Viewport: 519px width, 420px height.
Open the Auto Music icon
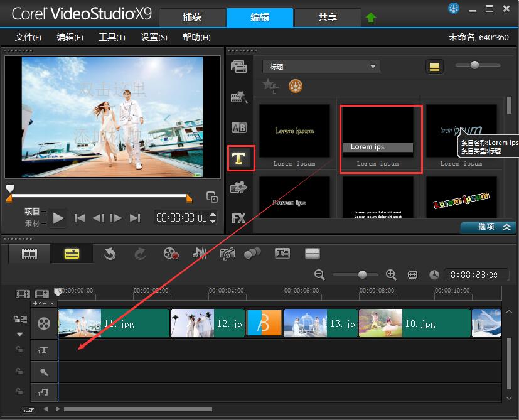tap(228, 254)
